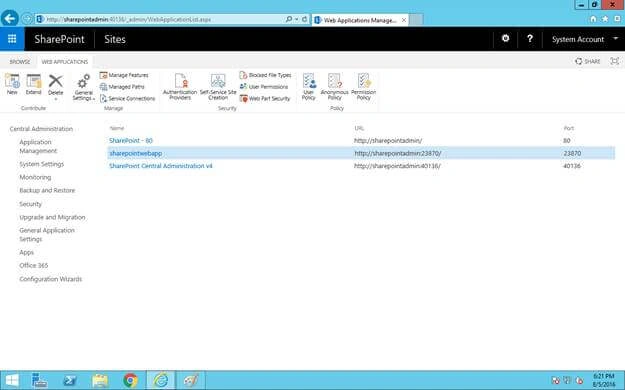625x390 pixels.
Task: Switch to the BROWSE ribbon tab
Action: click(20, 62)
